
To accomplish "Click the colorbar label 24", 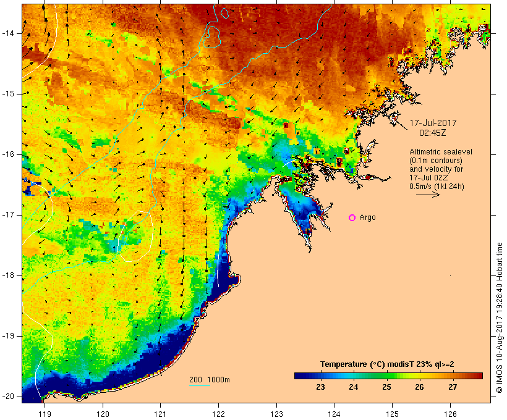I will (354, 387).
